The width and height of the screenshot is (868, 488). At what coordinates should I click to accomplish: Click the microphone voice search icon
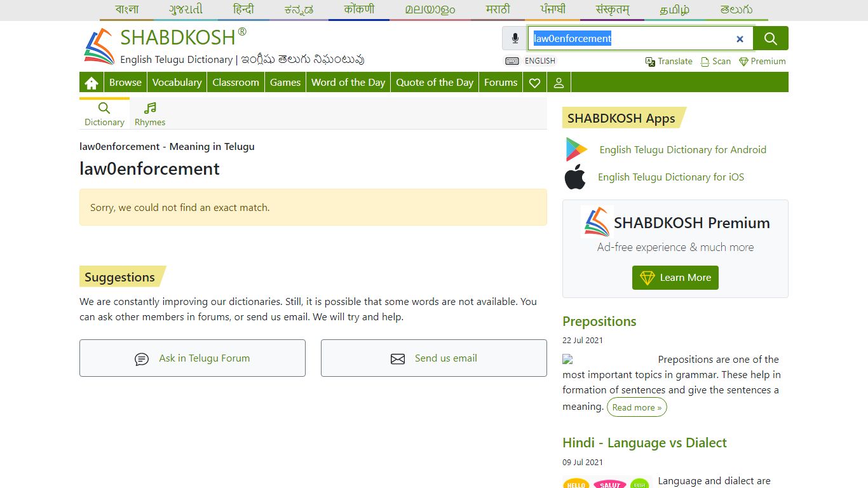point(515,38)
